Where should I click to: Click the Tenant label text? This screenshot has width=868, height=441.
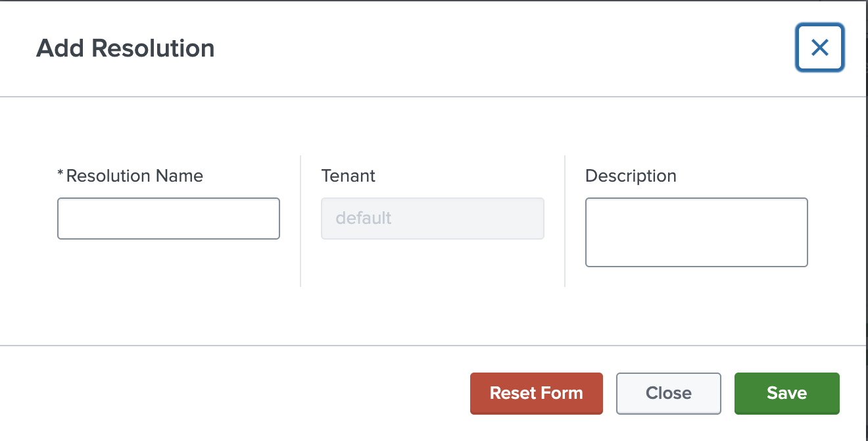(x=348, y=175)
